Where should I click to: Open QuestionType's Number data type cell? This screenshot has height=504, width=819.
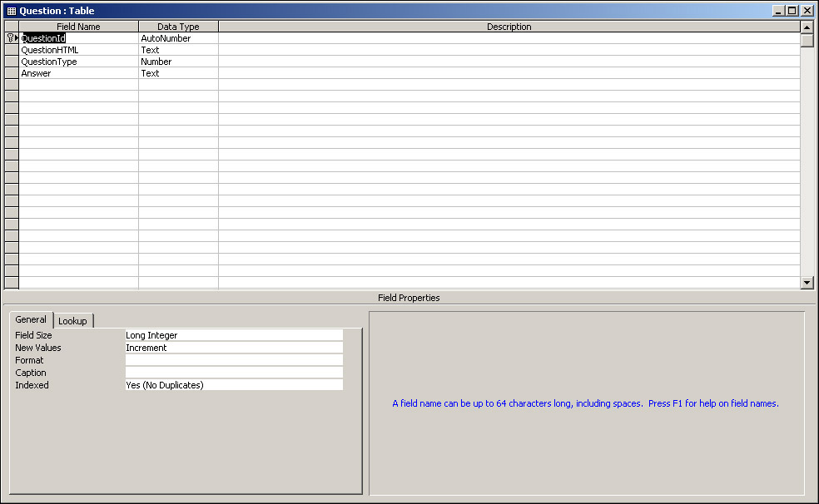click(x=178, y=62)
